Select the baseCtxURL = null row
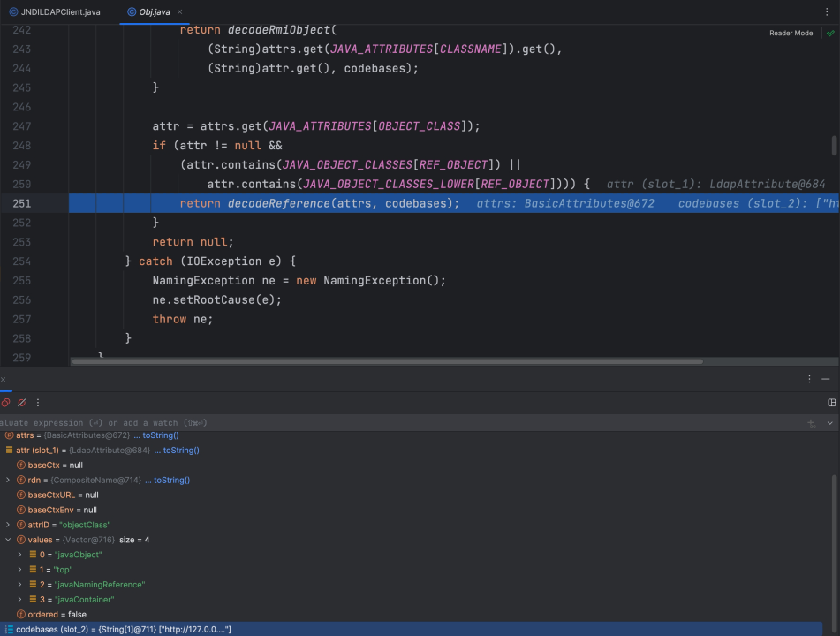Viewport: 840px width, 636px height. (x=411, y=495)
